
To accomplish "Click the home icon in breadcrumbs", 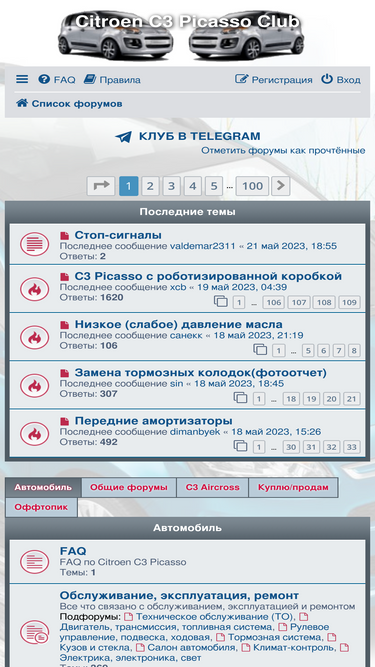I will pos(22,103).
